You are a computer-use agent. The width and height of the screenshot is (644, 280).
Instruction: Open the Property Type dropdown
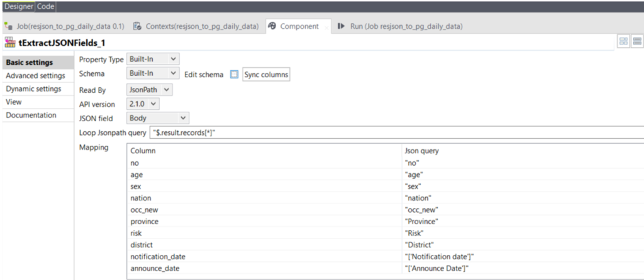click(x=153, y=59)
